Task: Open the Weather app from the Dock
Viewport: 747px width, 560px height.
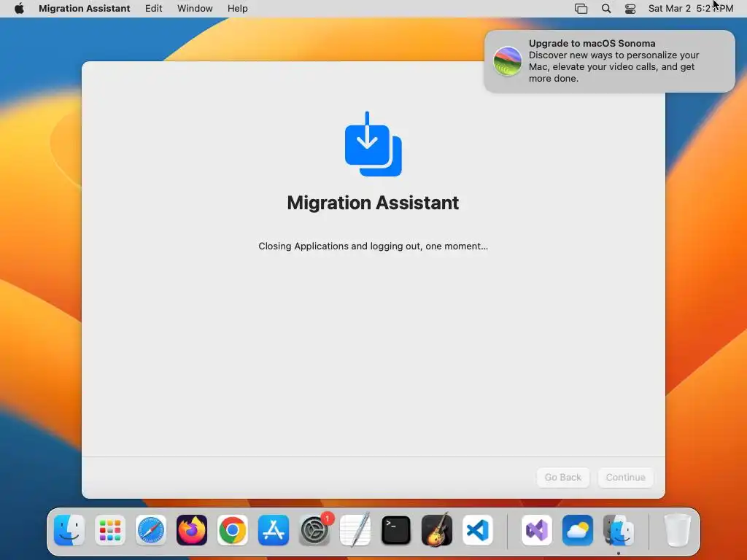Action: (x=578, y=530)
